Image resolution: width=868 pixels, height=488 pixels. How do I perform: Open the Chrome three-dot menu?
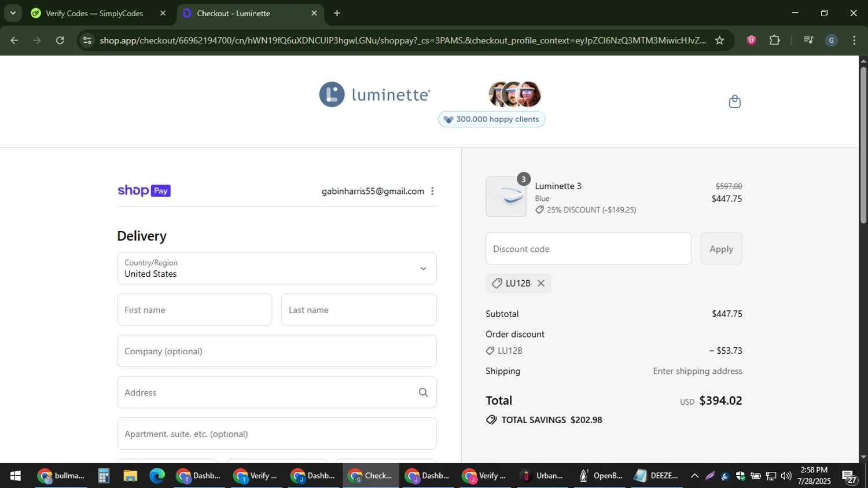click(854, 40)
